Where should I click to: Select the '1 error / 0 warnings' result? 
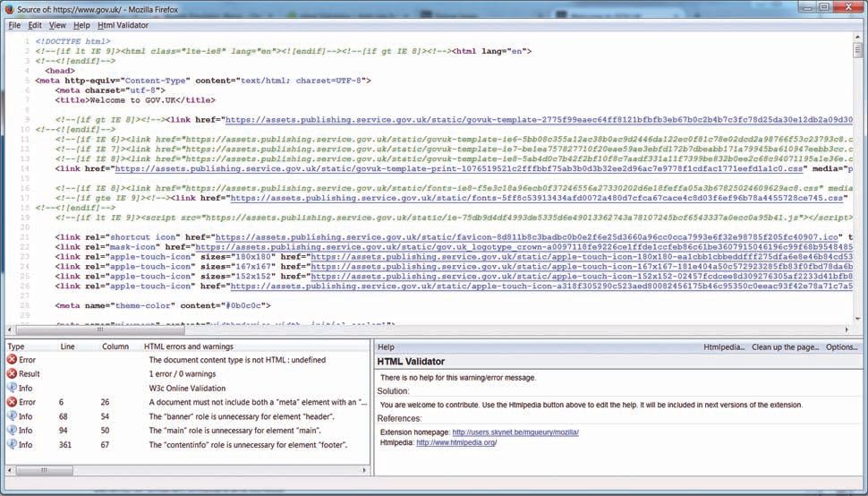pos(183,373)
